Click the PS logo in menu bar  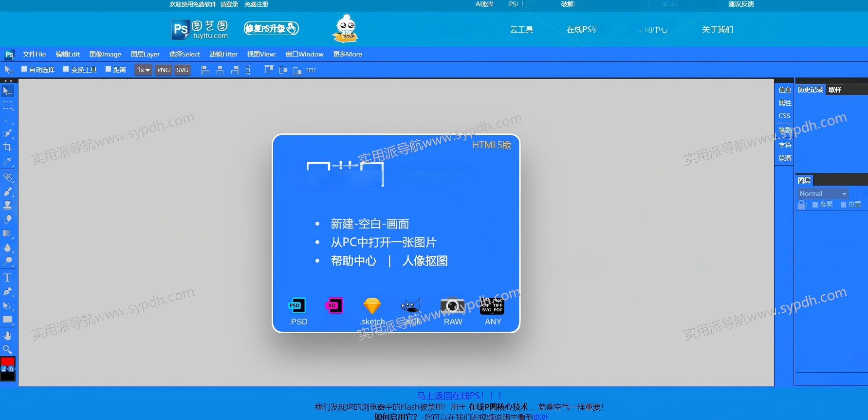point(9,55)
